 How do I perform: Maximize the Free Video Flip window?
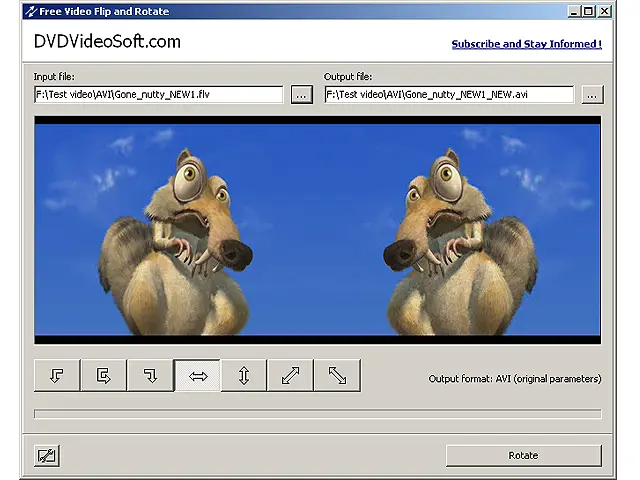click(588, 11)
